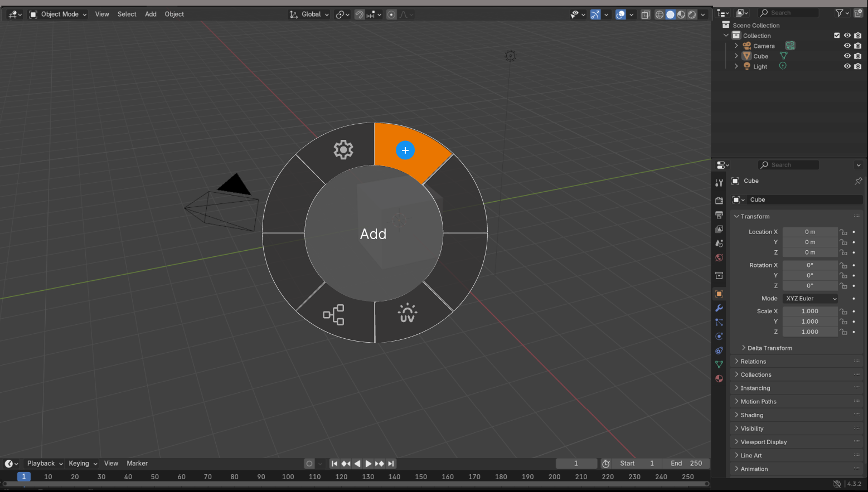Change the rotation Mode from XYZ Euler
Viewport: 868px width, 492px height.
click(x=809, y=298)
